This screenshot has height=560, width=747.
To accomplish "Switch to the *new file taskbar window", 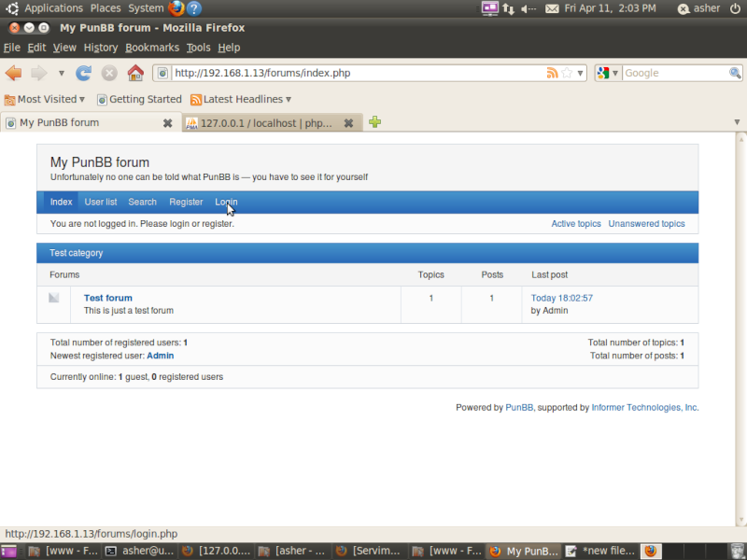I will tap(600, 552).
